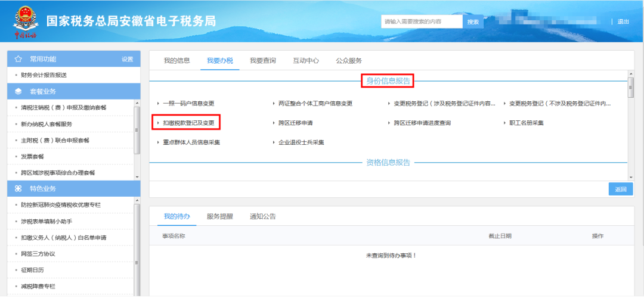The height and width of the screenshot is (298, 644).
Task: Click the China Taxation emblem logo
Action: point(26,21)
